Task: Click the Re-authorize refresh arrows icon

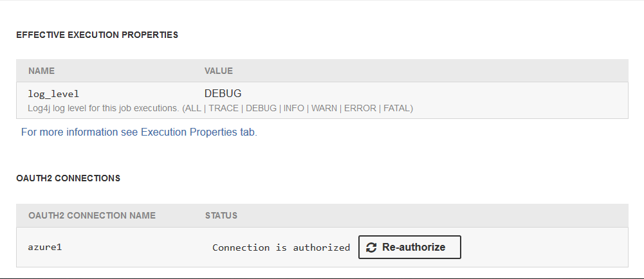Action: (x=371, y=248)
